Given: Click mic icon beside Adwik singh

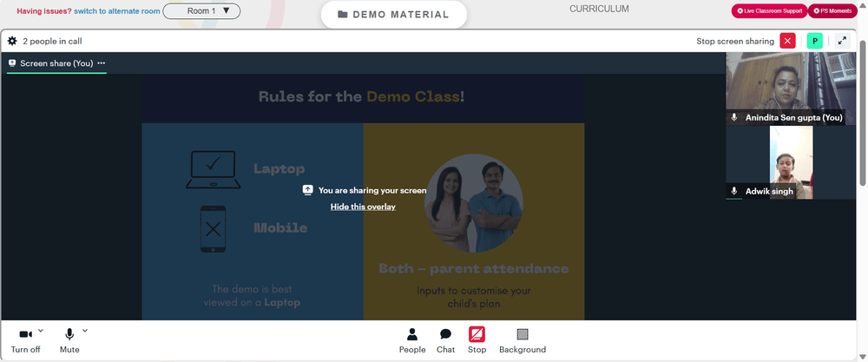Looking at the screenshot, I should click(x=734, y=191).
